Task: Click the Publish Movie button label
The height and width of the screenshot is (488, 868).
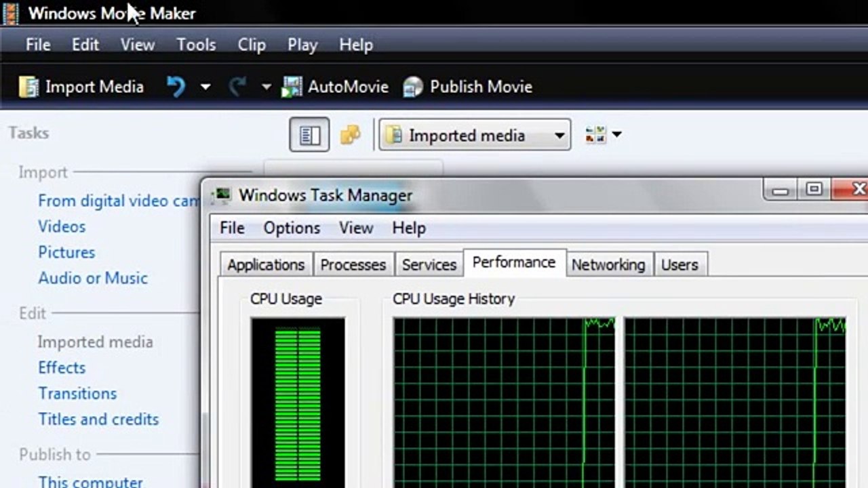Action: coord(481,87)
